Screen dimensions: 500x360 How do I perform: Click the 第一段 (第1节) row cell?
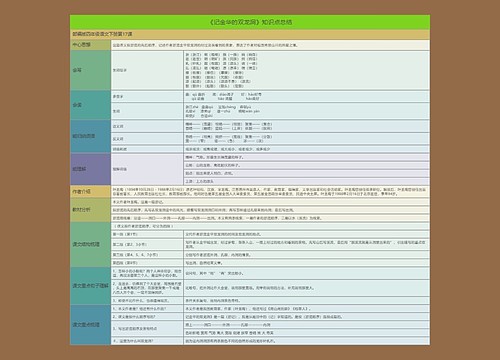[x=147, y=234]
